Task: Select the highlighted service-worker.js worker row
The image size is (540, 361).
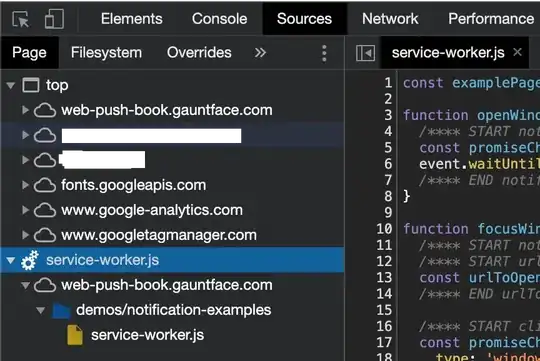Action: click(172, 260)
